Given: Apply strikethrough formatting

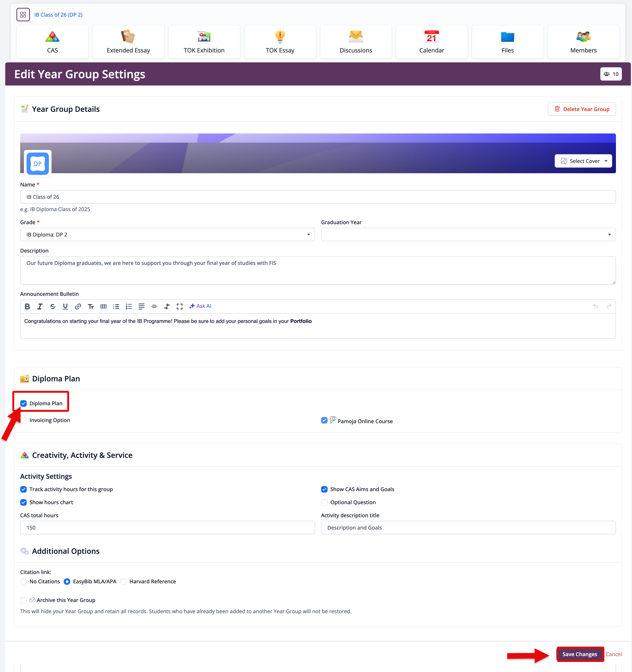Looking at the screenshot, I should point(52,306).
